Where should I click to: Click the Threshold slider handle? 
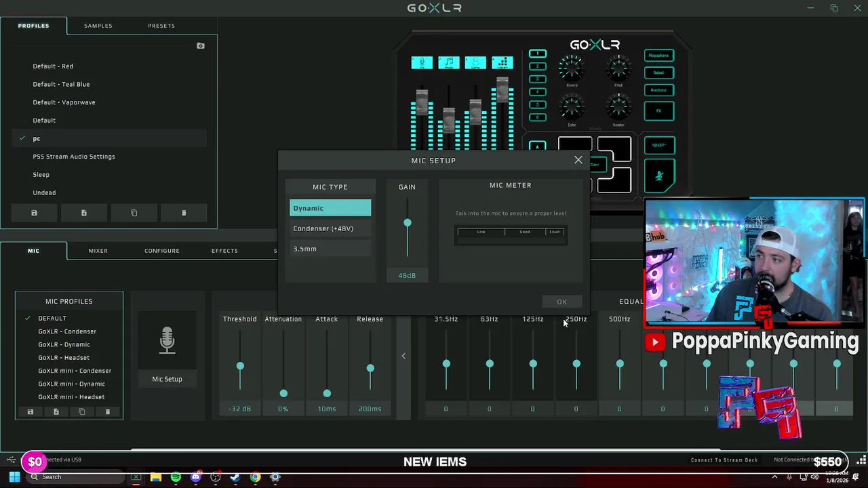[x=240, y=366]
